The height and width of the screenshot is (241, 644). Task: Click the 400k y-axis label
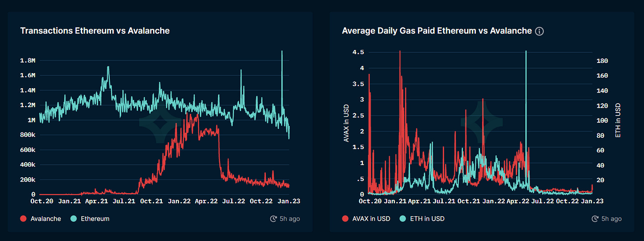click(28, 165)
